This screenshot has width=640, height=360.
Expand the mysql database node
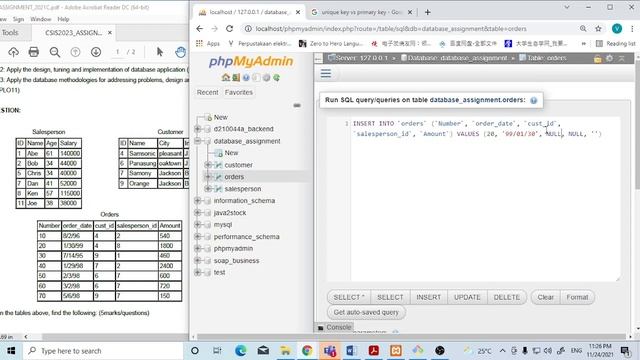pyautogui.click(x=198, y=224)
